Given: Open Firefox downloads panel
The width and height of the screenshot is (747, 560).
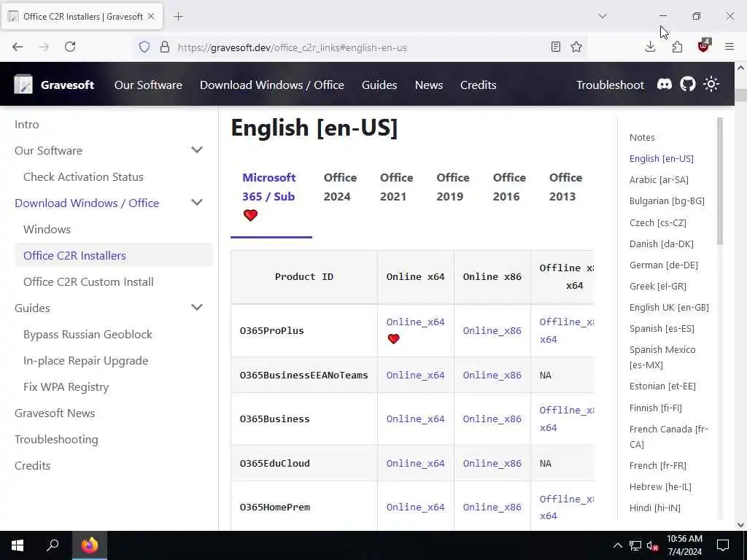Looking at the screenshot, I should [x=650, y=47].
